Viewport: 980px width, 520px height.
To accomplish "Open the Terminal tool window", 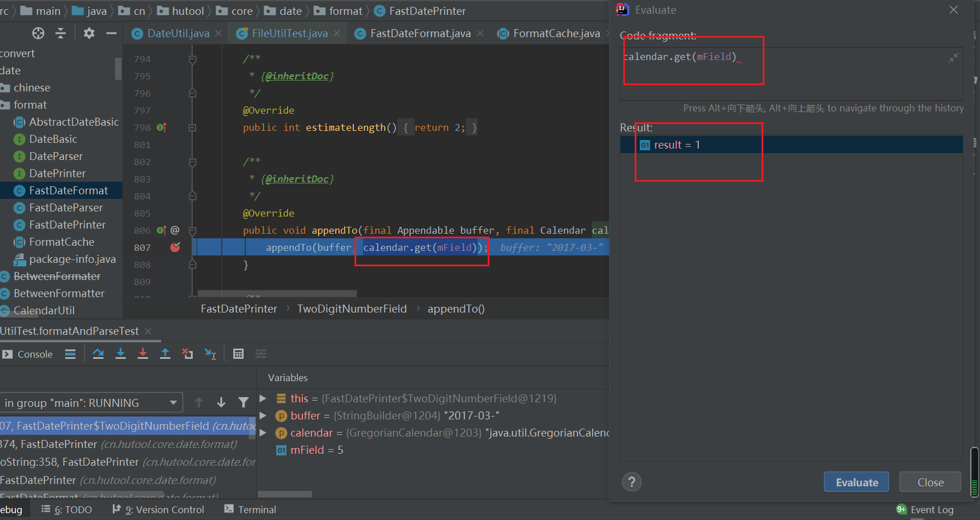I will click(250, 510).
